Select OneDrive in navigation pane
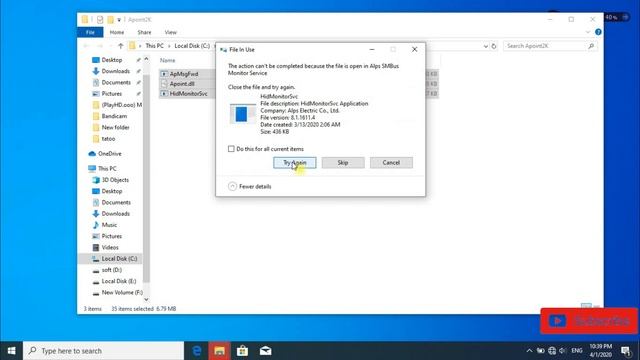The height and width of the screenshot is (360, 640). pyautogui.click(x=109, y=153)
